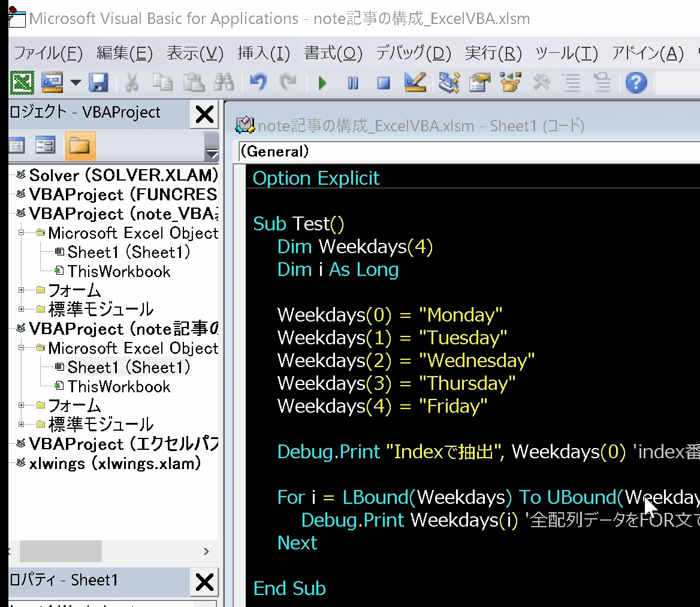Image resolution: width=700 pixels, height=607 pixels.
Task: Click the Insert UserForm toolbar icon
Action: 52,83
